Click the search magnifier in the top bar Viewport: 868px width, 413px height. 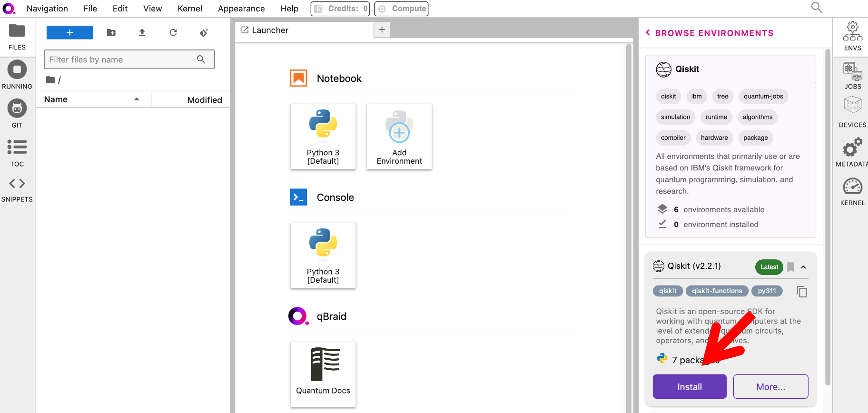817,8
